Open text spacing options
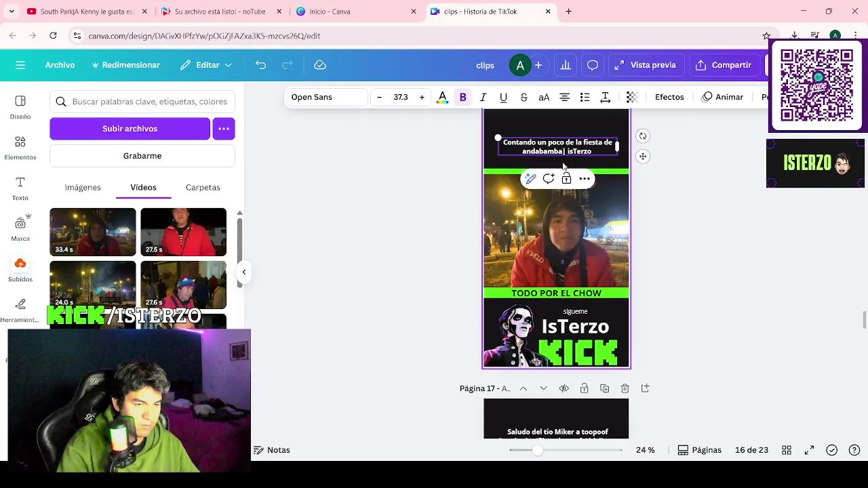 tap(606, 97)
